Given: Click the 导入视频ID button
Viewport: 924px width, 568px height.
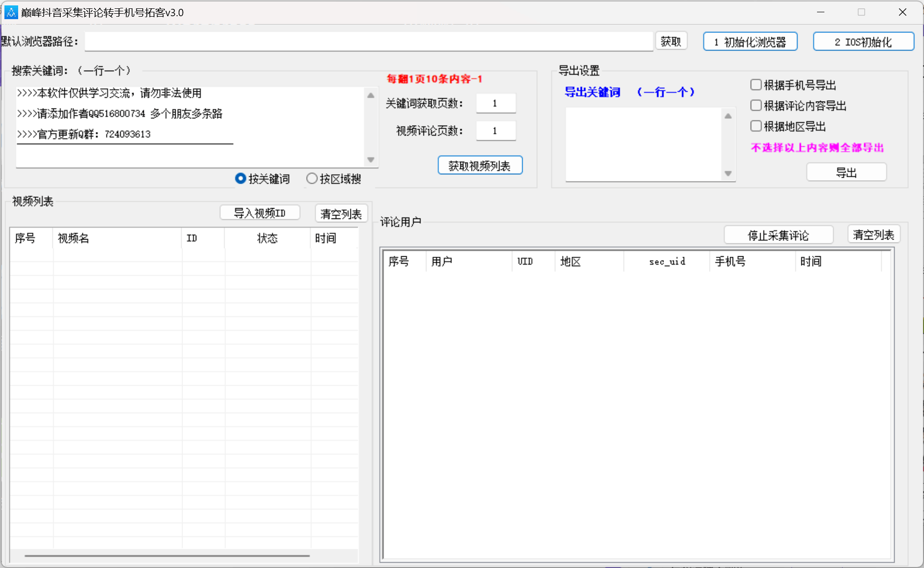Looking at the screenshot, I should (x=260, y=213).
